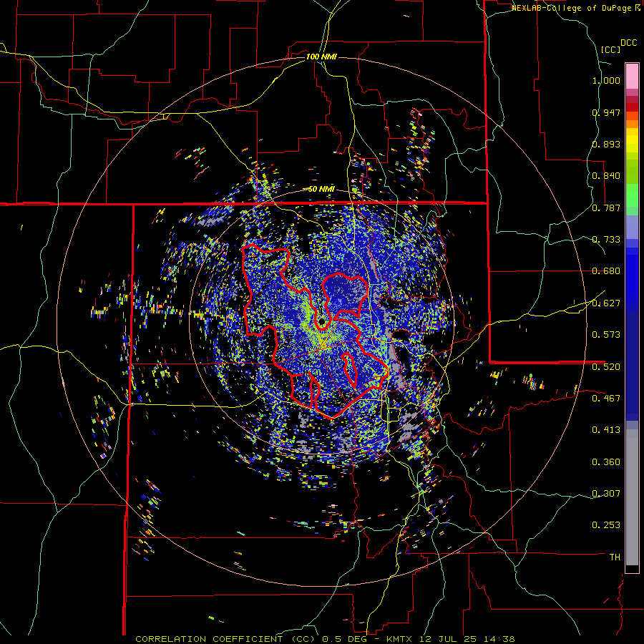Screen dimensions: 644x644
Task: Click the 0.5 DEG elevation text
Action: (345, 639)
